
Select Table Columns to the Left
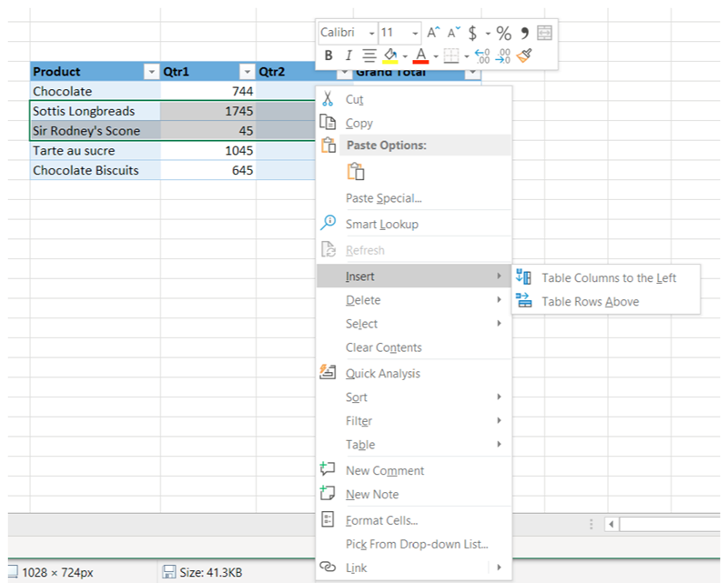[x=608, y=278]
